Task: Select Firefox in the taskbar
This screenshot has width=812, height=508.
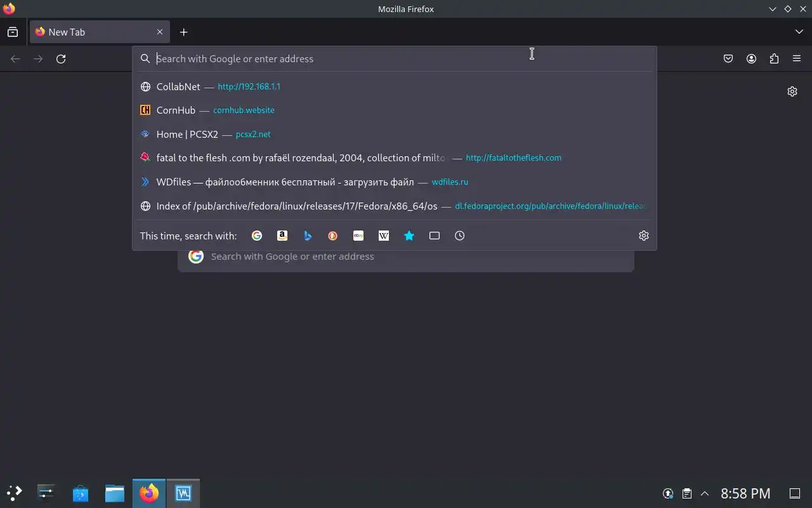Action: click(x=149, y=493)
